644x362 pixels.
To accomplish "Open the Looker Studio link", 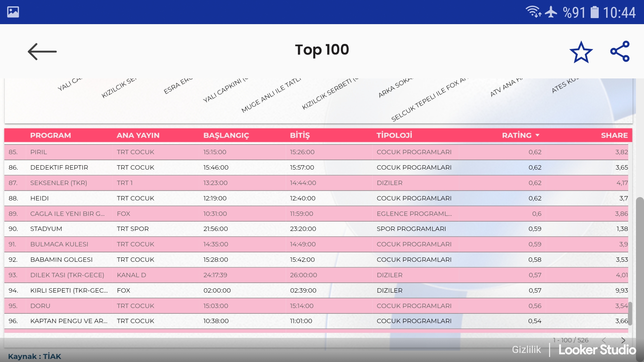I will coord(597,350).
